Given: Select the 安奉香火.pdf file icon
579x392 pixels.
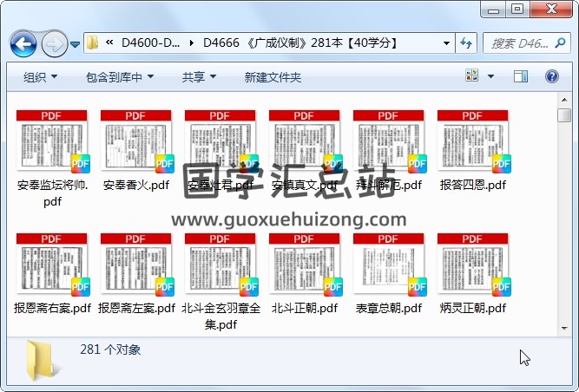Looking at the screenshot, I should [x=136, y=141].
